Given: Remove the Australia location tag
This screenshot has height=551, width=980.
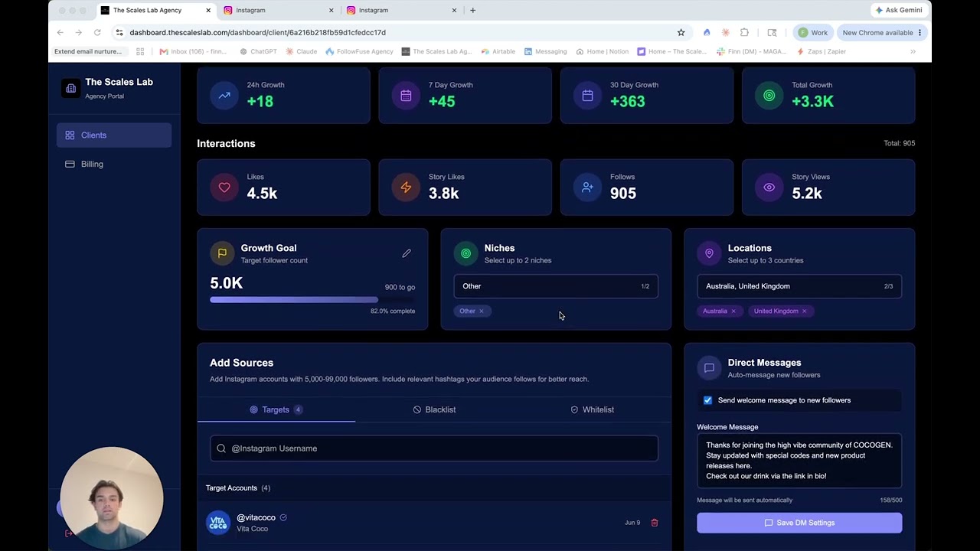Looking at the screenshot, I should [733, 311].
